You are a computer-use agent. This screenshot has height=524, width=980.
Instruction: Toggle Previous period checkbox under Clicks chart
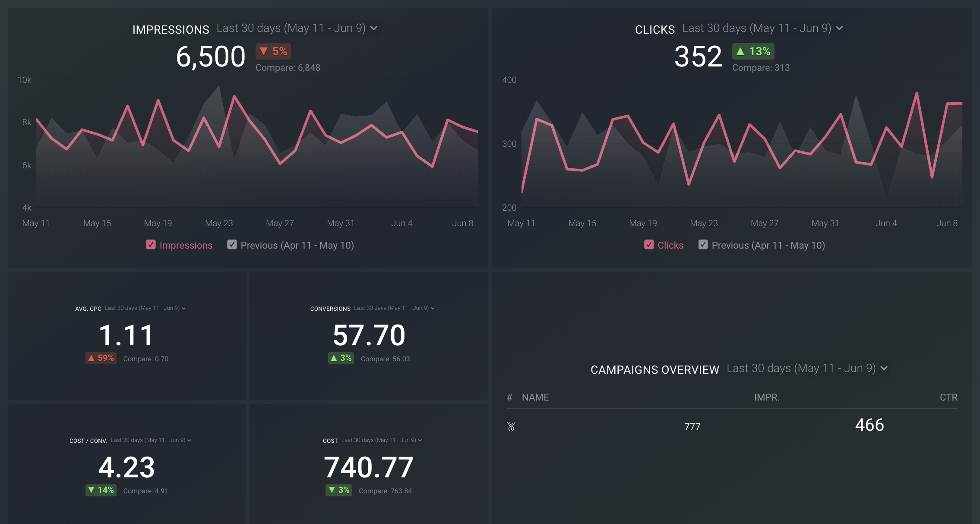click(703, 245)
